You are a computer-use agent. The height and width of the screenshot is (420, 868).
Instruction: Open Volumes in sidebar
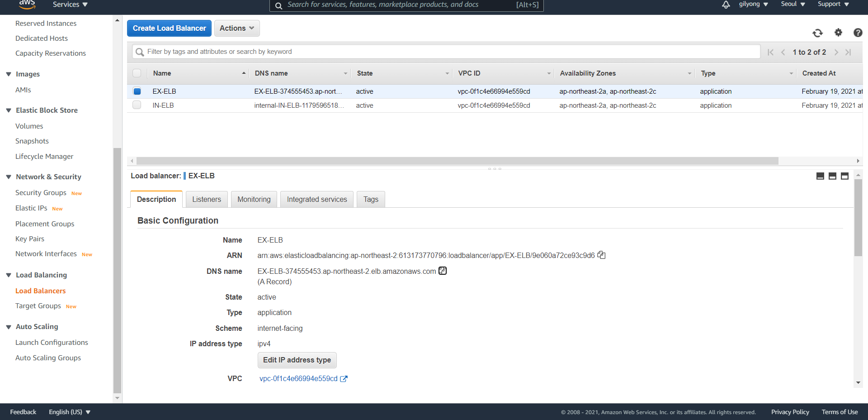click(x=29, y=126)
